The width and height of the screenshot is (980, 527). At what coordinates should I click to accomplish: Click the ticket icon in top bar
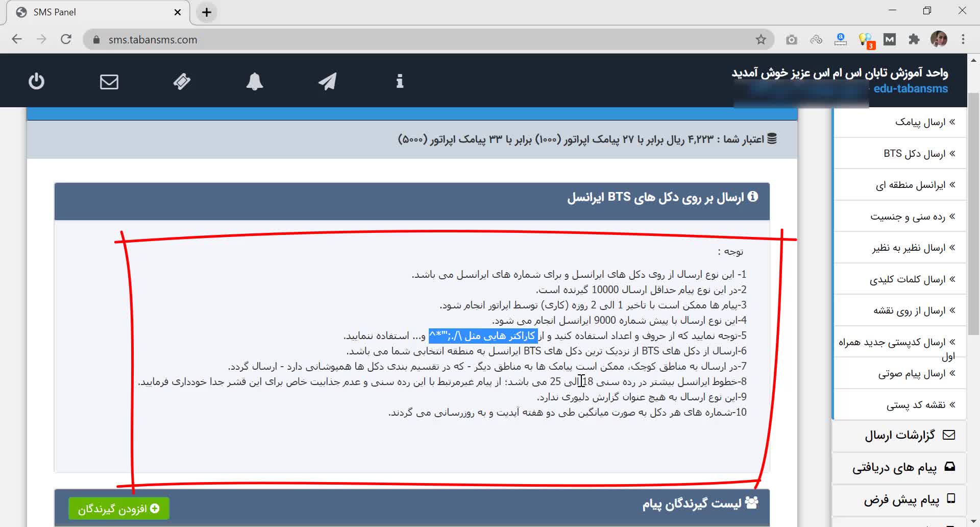click(x=182, y=81)
